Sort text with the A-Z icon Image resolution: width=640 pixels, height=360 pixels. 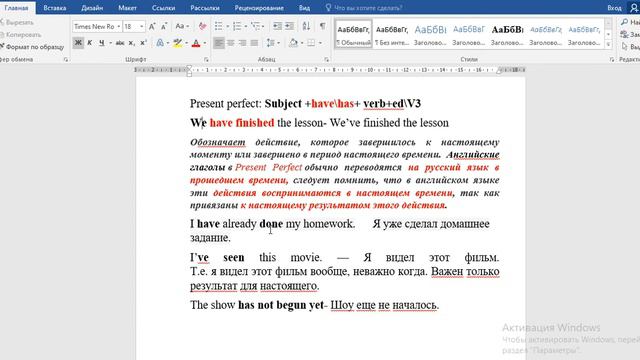[x=306, y=26]
